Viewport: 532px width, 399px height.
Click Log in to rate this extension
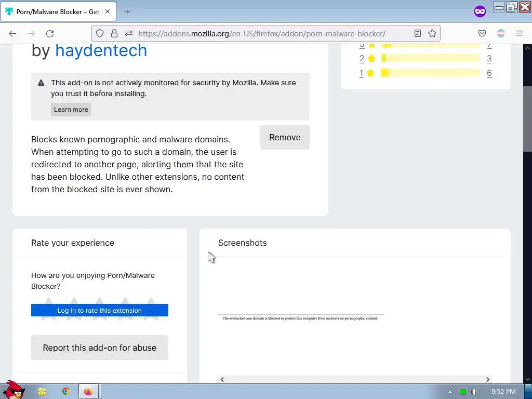pyautogui.click(x=99, y=310)
